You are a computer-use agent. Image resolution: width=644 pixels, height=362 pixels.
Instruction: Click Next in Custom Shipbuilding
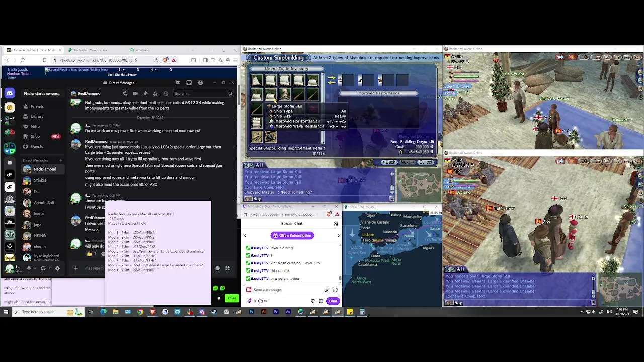[407, 162]
